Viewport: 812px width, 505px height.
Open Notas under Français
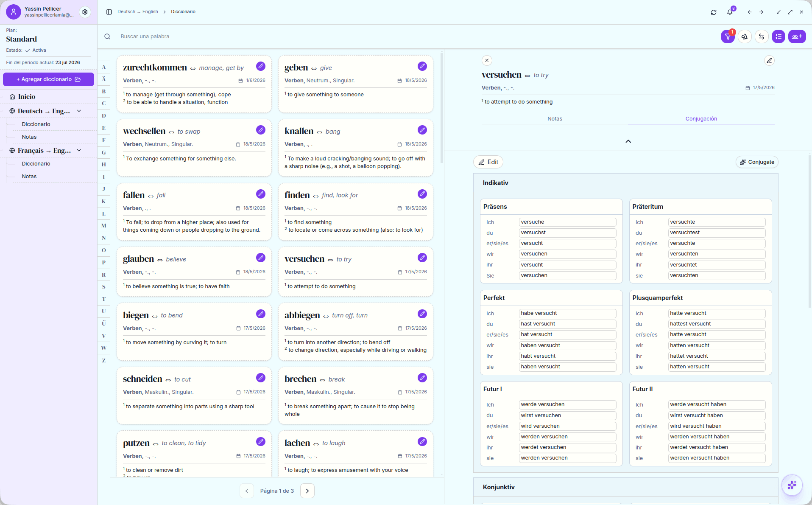29,177
